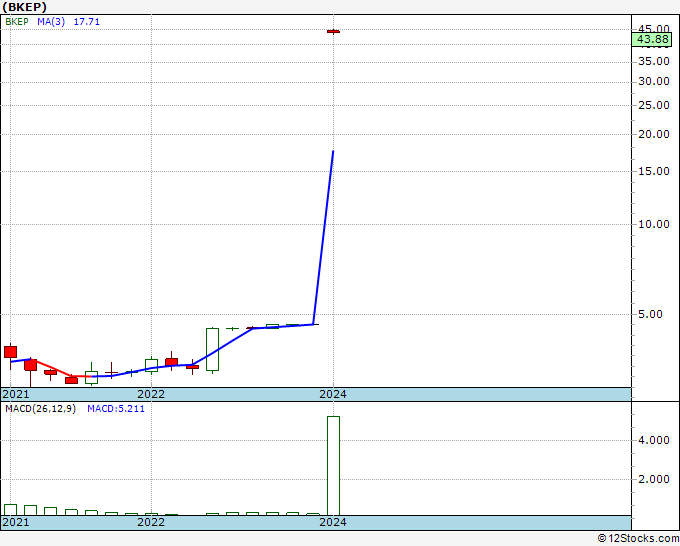
Task: Click the 25.00 price axis label
Action: pyautogui.click(x=654, y=105)
